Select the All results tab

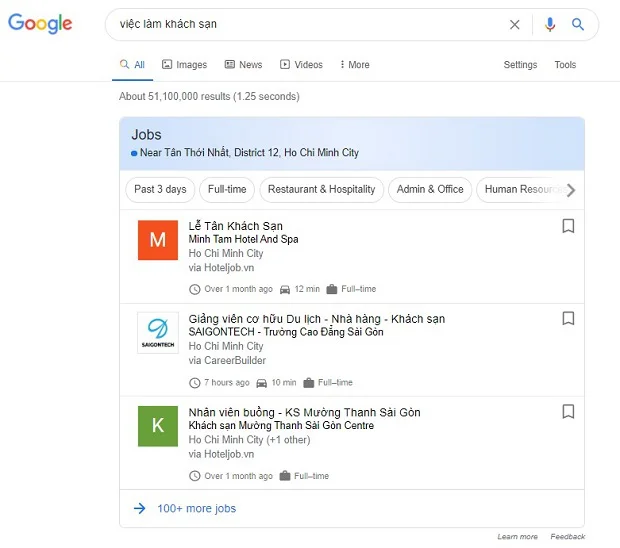tap(132, 64)
